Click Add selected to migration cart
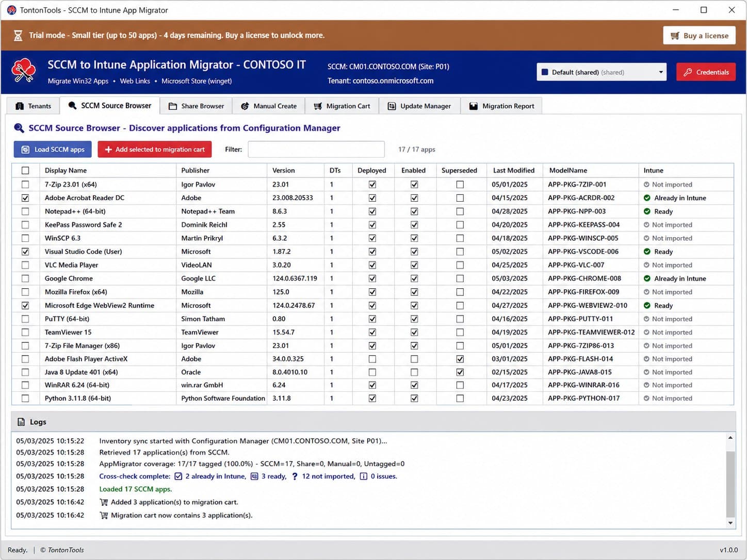The image size is (747, 560). [x=155, y=150]
